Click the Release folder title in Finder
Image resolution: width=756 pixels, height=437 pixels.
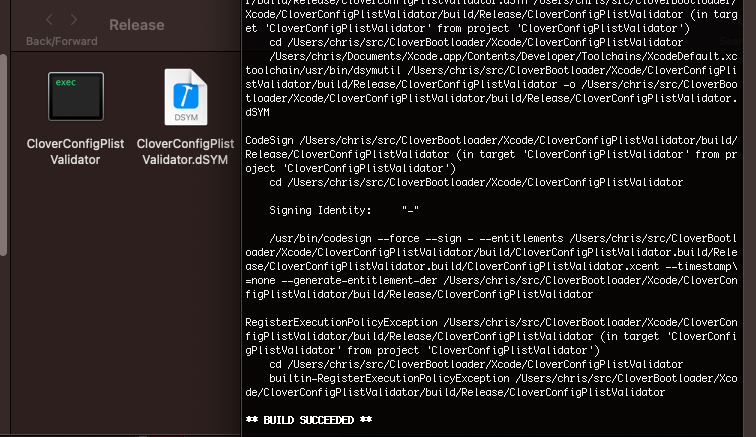136,25
